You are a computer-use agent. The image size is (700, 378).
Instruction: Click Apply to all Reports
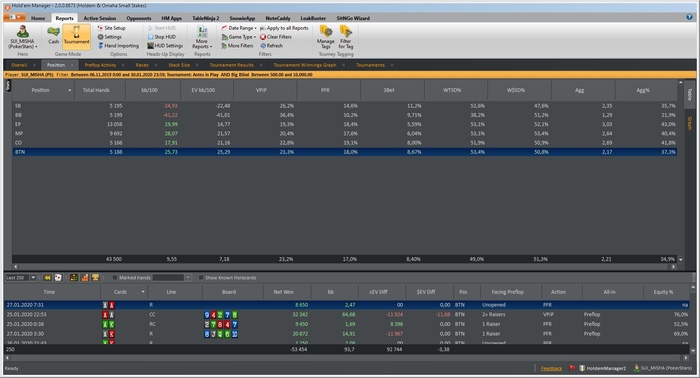point(284,28)
